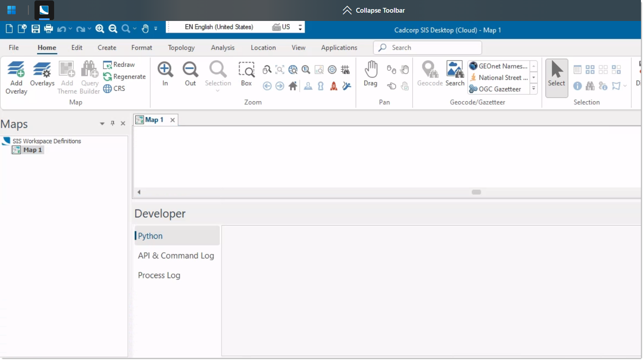Image resolution: width=644 pixels, height=361 pixels.
Task: Switch to the Edit ribbon tab
Action: (x=77, y=48)
